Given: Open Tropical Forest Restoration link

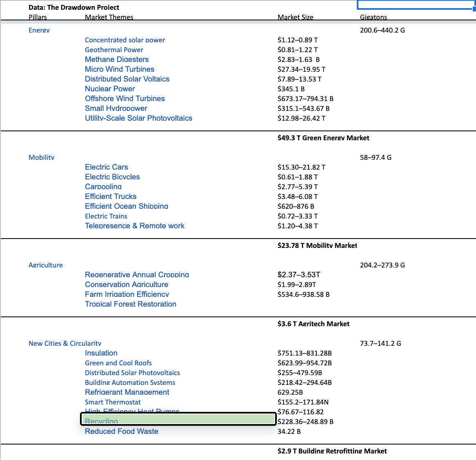Looking at the screenshot, I should click(131, 304).
